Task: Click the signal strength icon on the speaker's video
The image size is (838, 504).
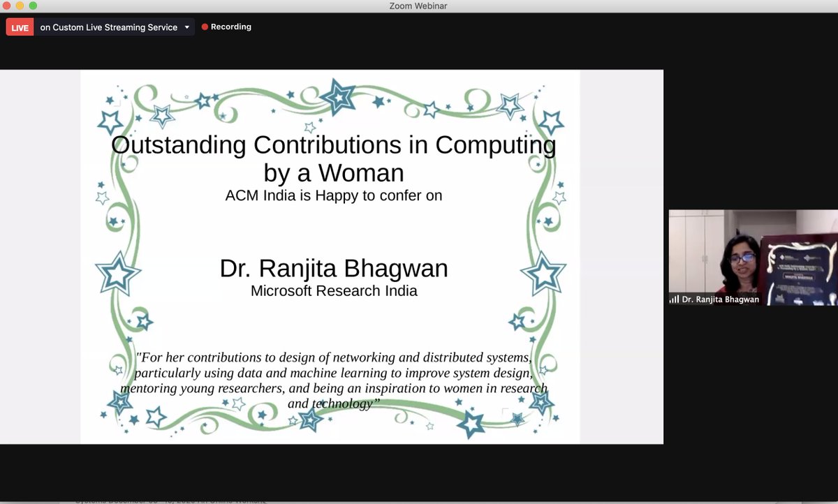Action: 675,299
